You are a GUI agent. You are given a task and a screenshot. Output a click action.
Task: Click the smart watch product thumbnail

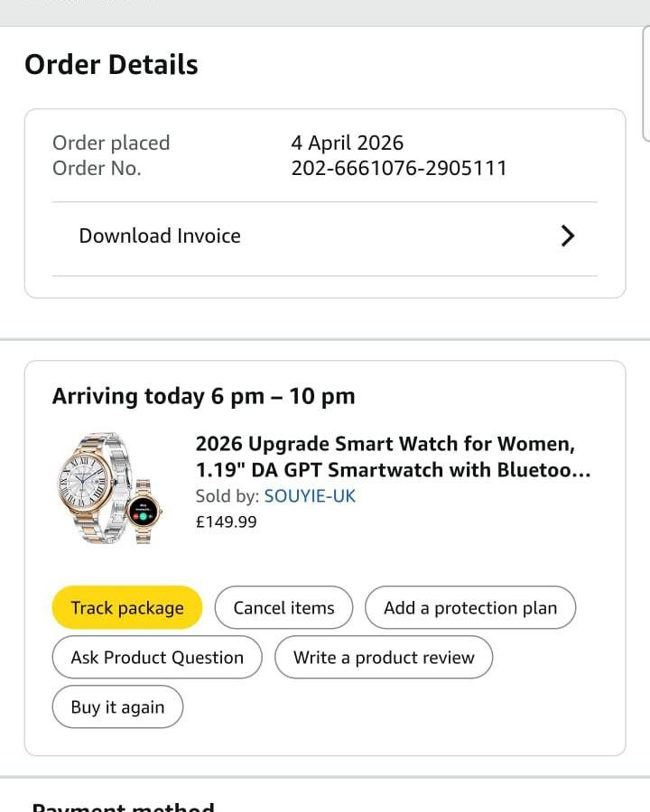click(x=109, y=488)
